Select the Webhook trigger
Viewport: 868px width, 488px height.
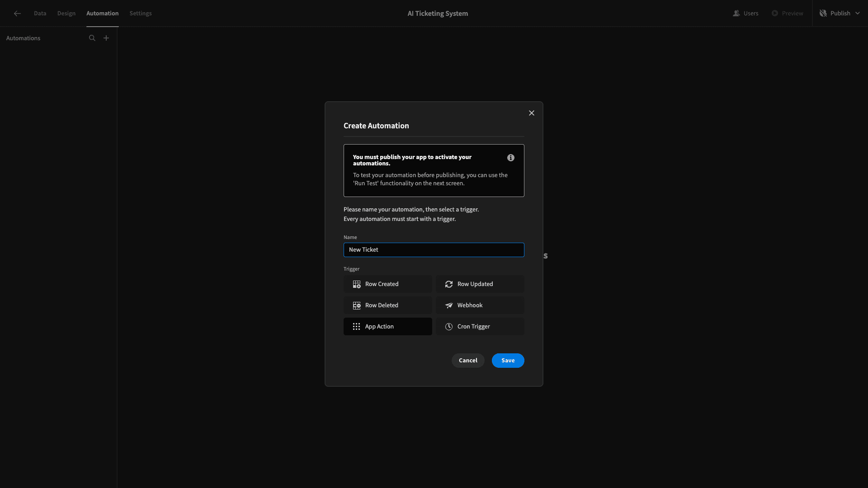click(x=480, y=305)
